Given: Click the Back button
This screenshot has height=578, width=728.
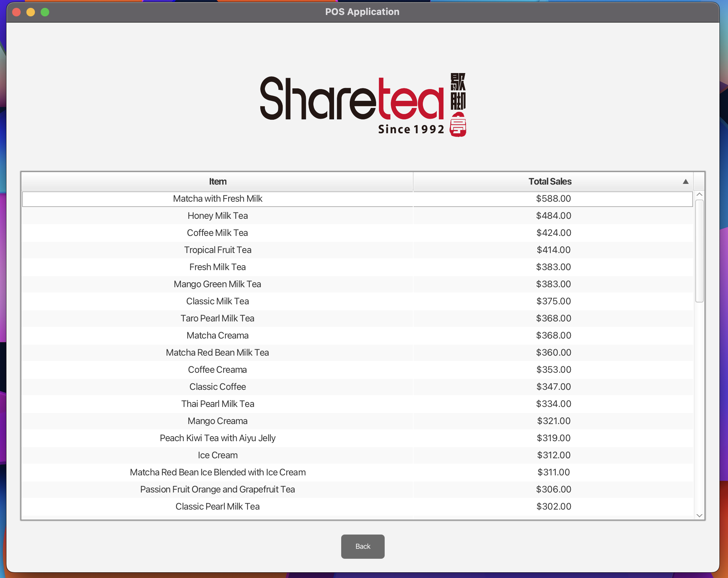Looking at the screenshot, I should point(363,546).
